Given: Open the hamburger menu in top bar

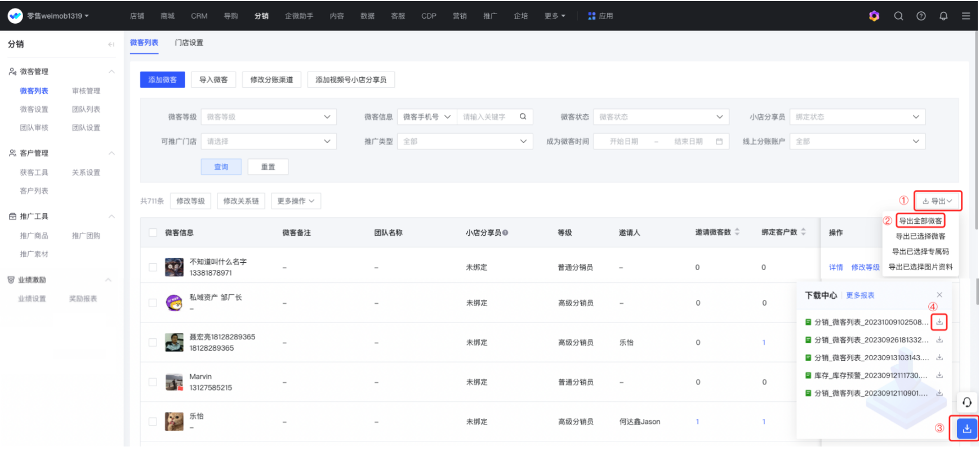Looking at the screenshot, I should [966, 16].
